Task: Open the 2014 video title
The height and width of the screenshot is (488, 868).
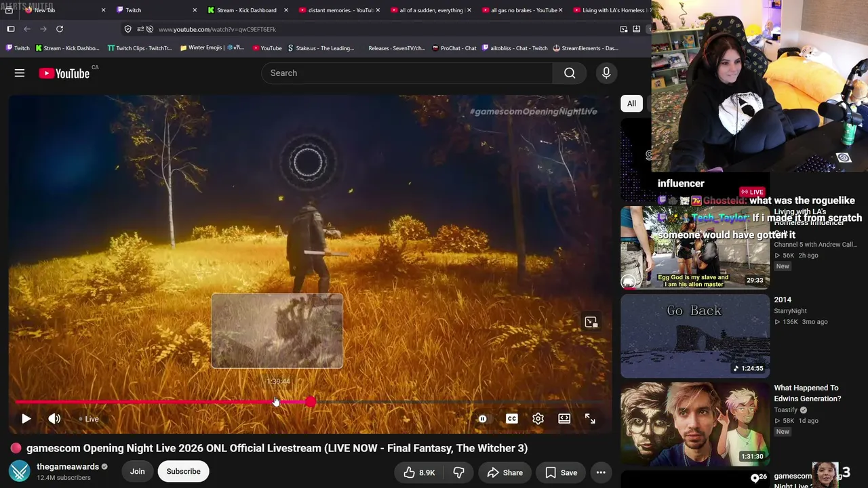Action: click(783, 300)
